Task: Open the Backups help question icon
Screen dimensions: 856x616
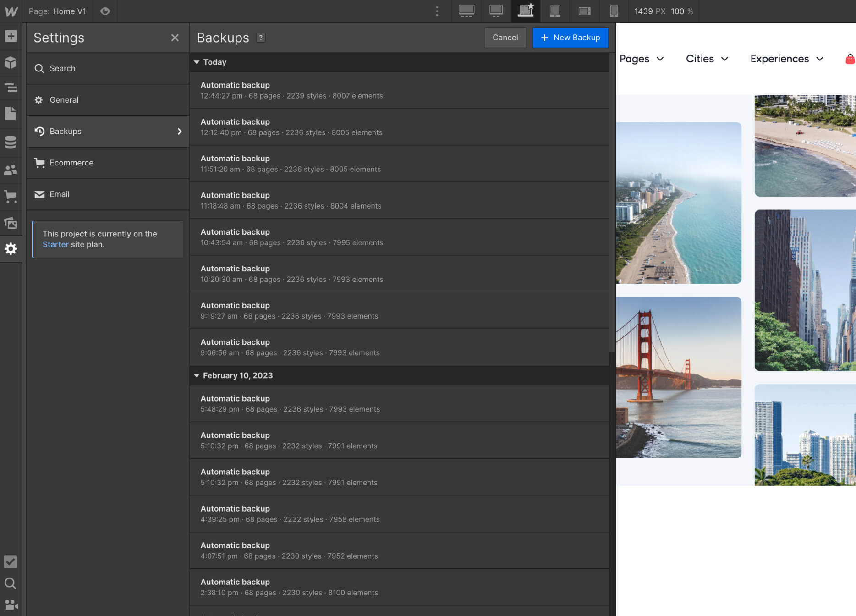Action: pos(261,38)
